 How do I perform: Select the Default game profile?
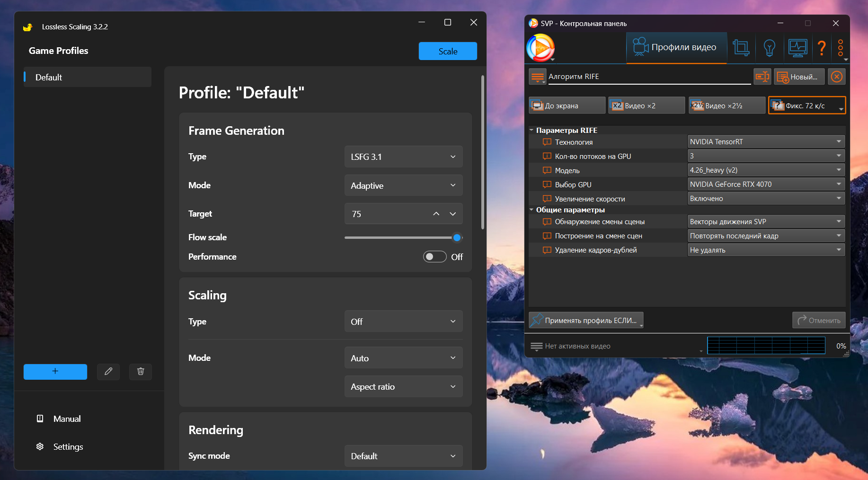point(88,77)
